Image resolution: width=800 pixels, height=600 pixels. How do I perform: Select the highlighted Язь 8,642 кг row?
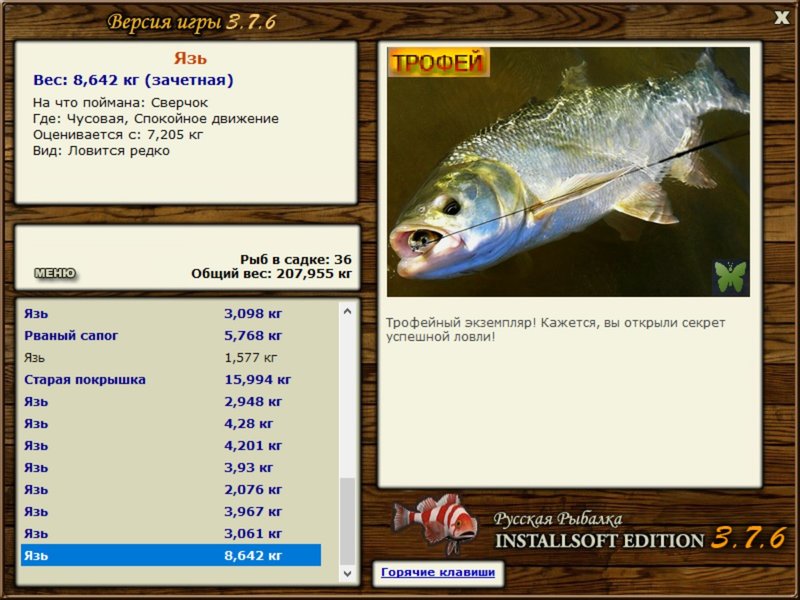pos(171,555)
